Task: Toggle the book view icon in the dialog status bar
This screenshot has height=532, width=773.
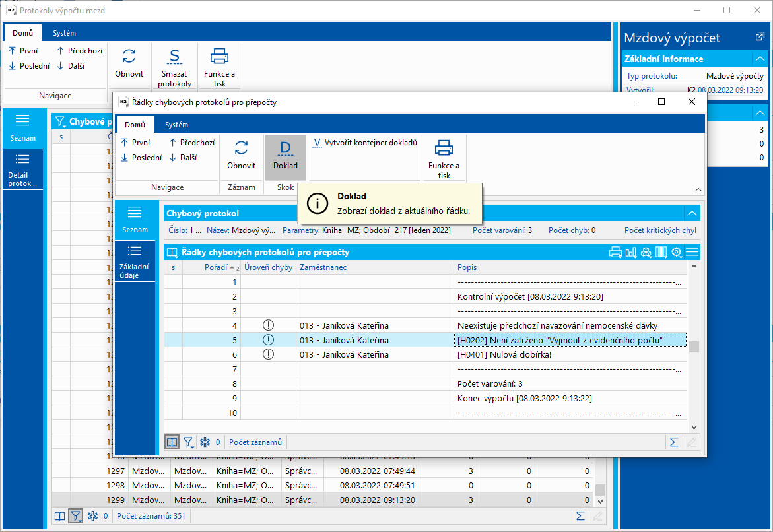Action: click(172, 442)
